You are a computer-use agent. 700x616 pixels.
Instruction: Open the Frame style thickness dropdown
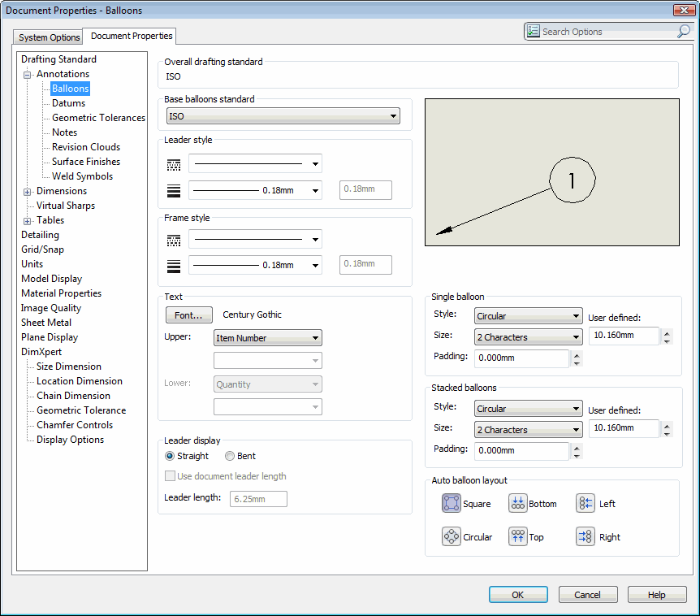[255, 265]
